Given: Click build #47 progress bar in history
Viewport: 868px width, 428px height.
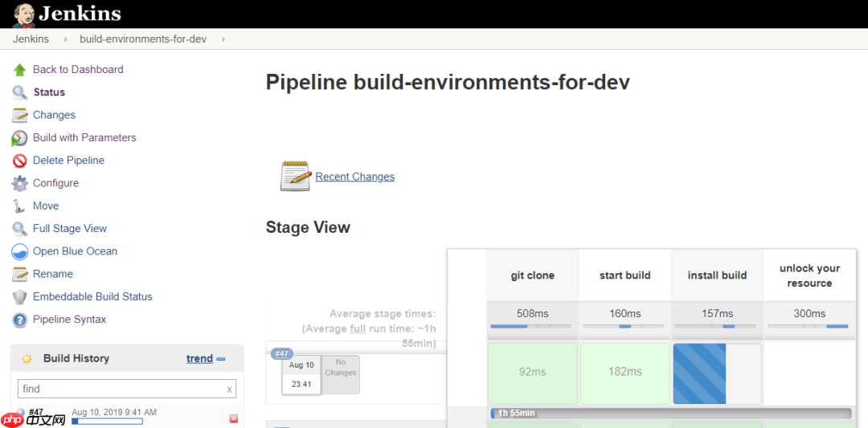Looking at the screenshot, I should coord(107,422).
